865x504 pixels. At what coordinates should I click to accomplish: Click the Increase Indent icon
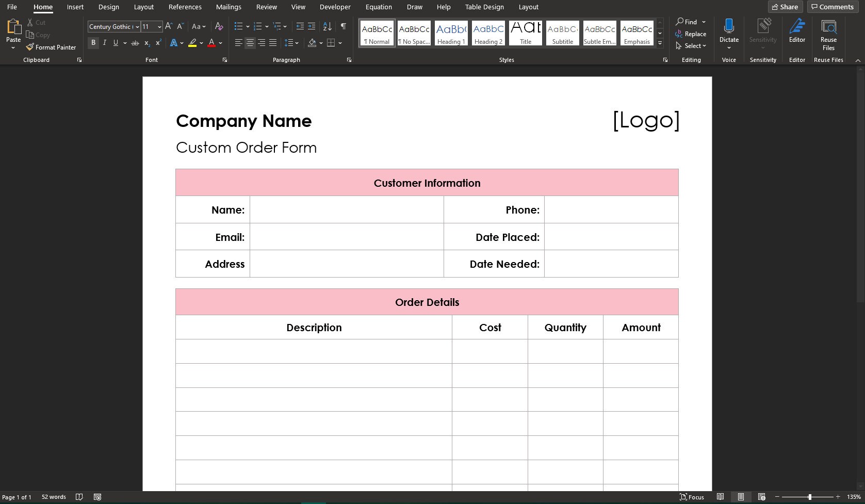[x=312, y=26]
